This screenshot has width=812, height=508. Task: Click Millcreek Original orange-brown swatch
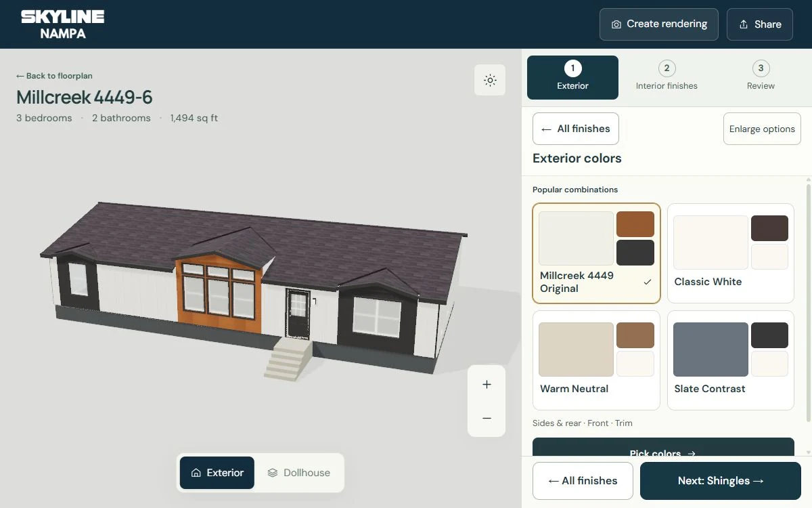[x=635, y=224]
